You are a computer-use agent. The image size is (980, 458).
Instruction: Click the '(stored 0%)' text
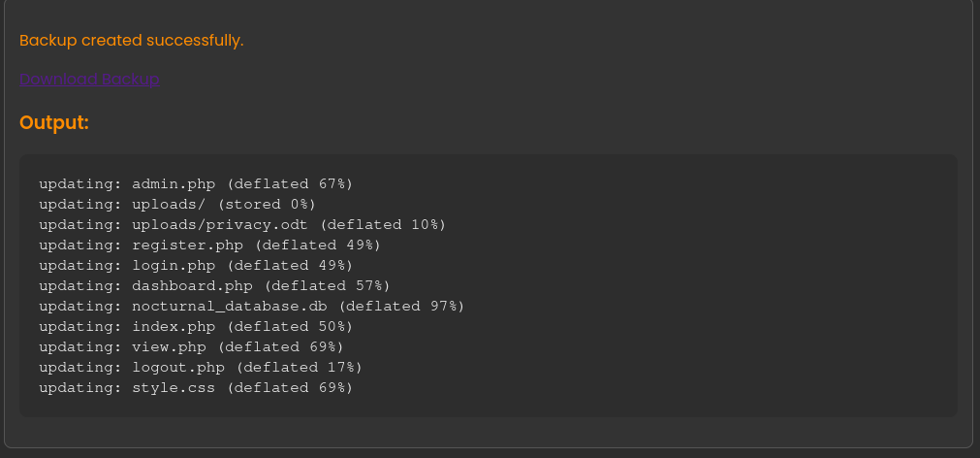click(268, 204)
